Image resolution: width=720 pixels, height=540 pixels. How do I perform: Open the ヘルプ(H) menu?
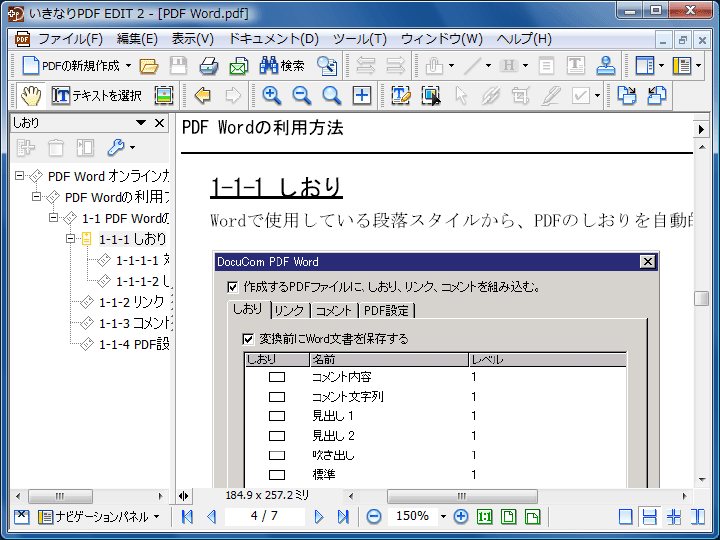tap(524, 39)
